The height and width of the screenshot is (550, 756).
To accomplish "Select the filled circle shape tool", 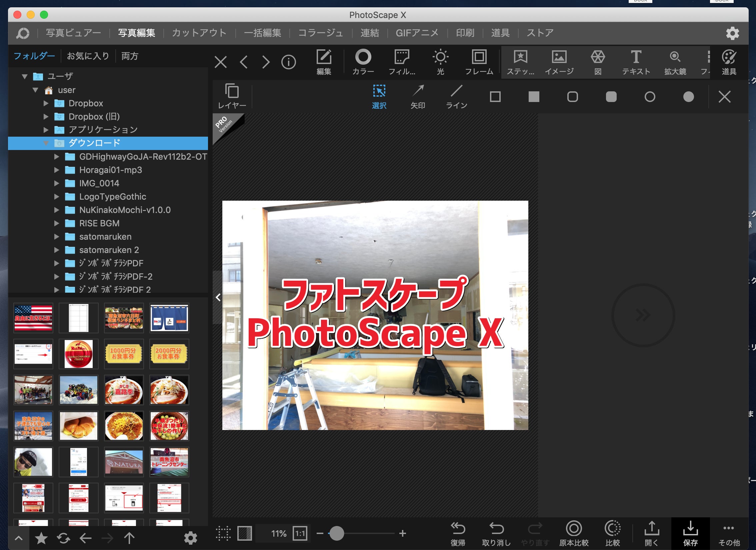I will click(688, 97).
